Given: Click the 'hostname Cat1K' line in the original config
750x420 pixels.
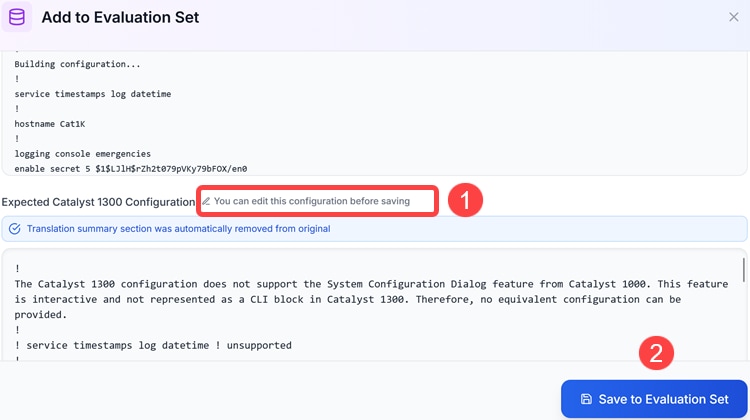Looking at the screenshot, I should (51, 124).
